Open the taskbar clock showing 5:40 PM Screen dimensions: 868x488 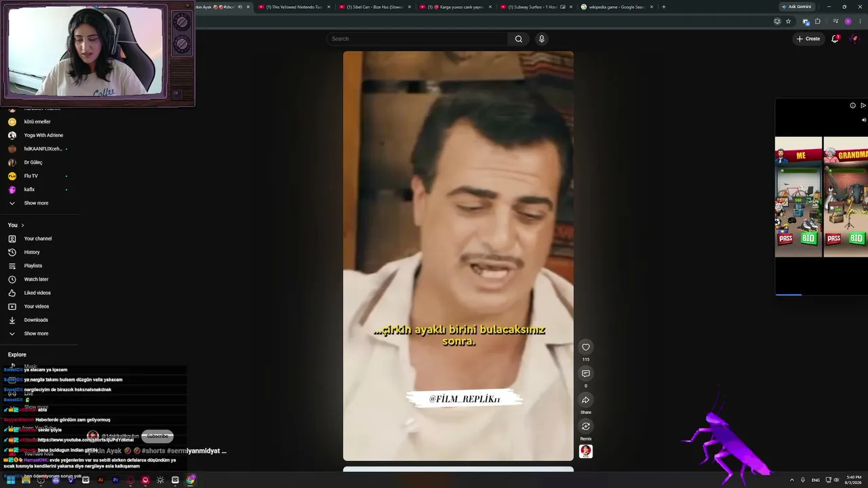coord(854,480)
